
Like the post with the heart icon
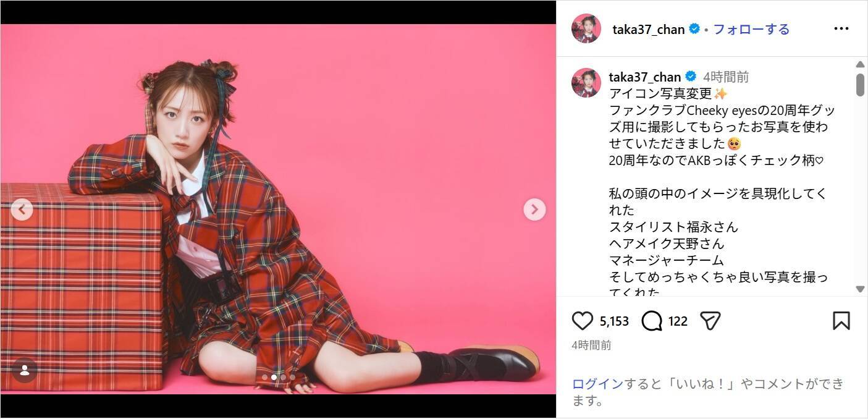(x=582, y=321)
